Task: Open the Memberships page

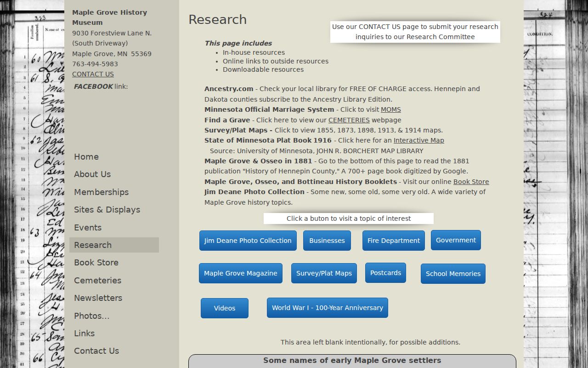Action: click(114, 192)
